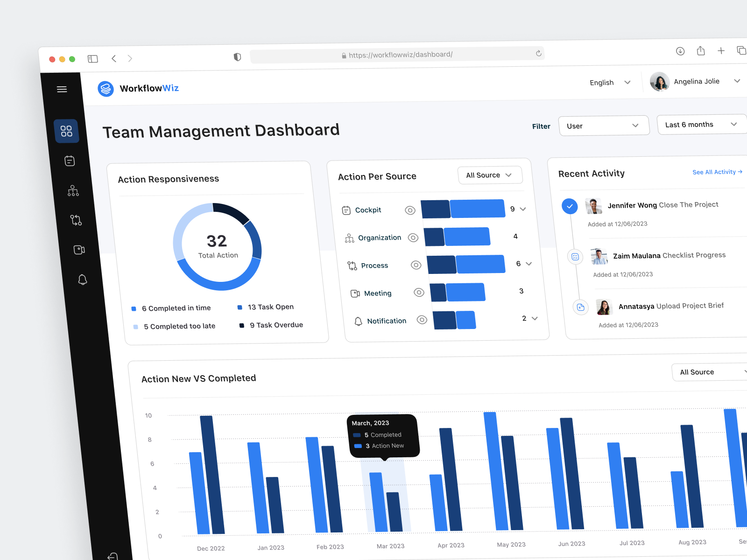
Task: Click the See All Activity link
Action: coord(717,172)
